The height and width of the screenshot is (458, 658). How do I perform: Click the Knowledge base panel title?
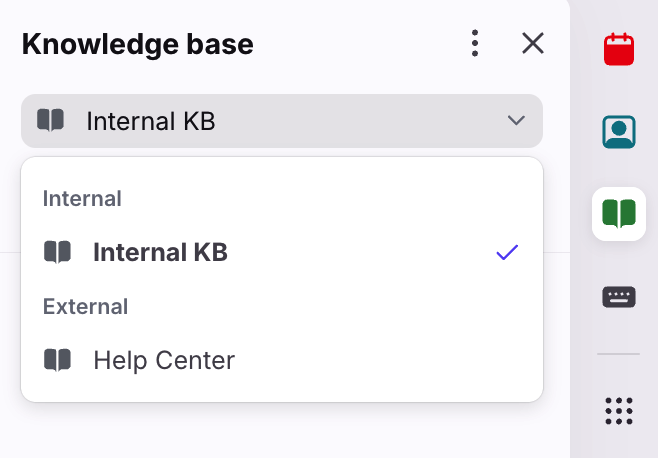tap(138, 44)
